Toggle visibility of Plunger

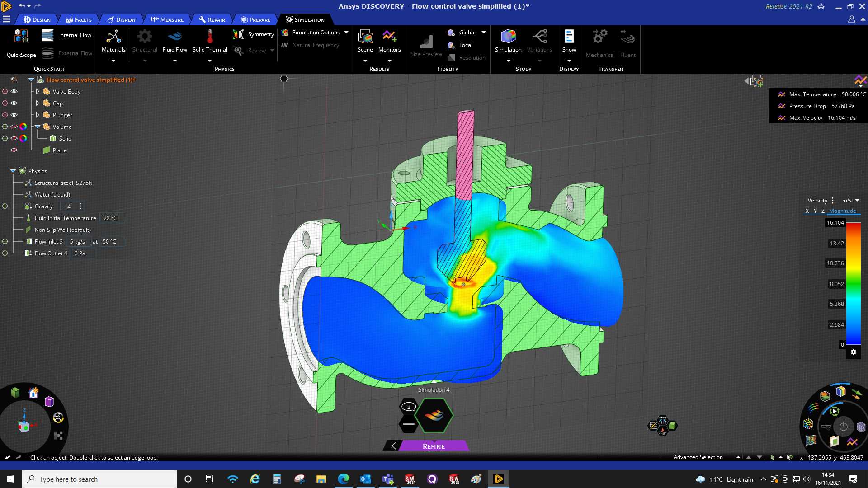coord(14,115)
